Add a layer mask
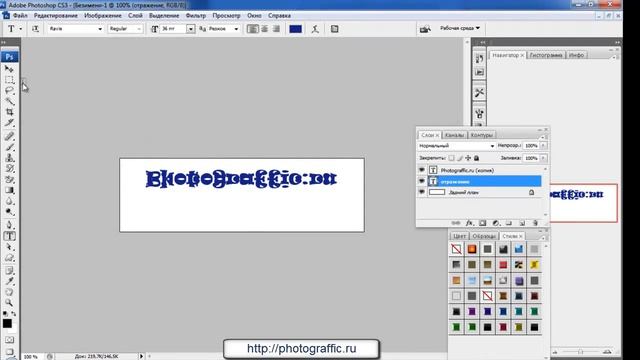 482,223
